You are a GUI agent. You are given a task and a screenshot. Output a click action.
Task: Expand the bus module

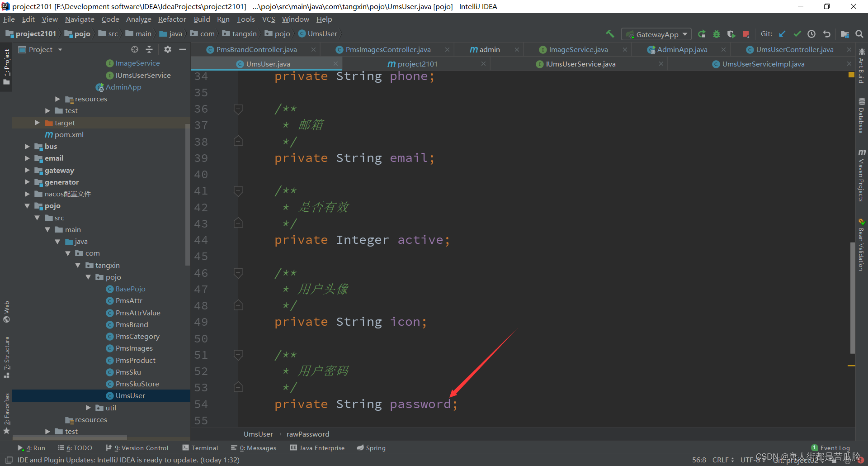point(27,146)
